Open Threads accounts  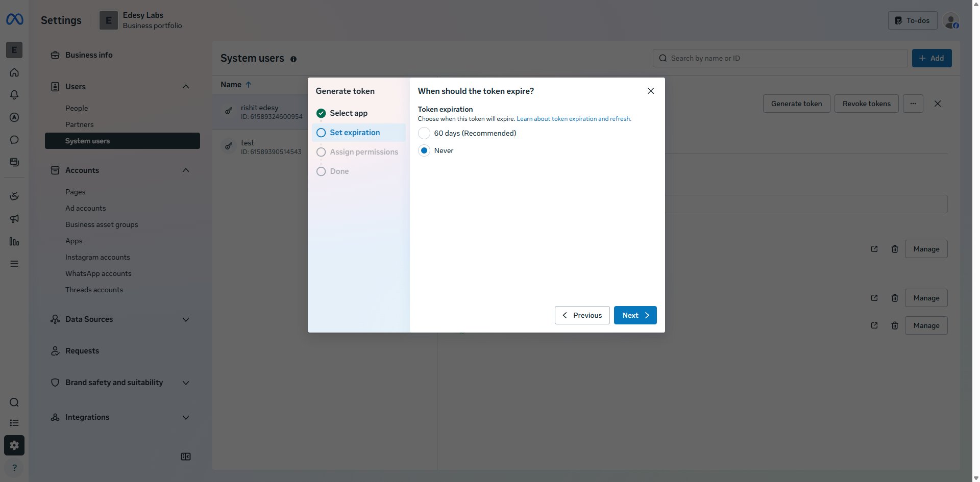(x=94, y=290)
